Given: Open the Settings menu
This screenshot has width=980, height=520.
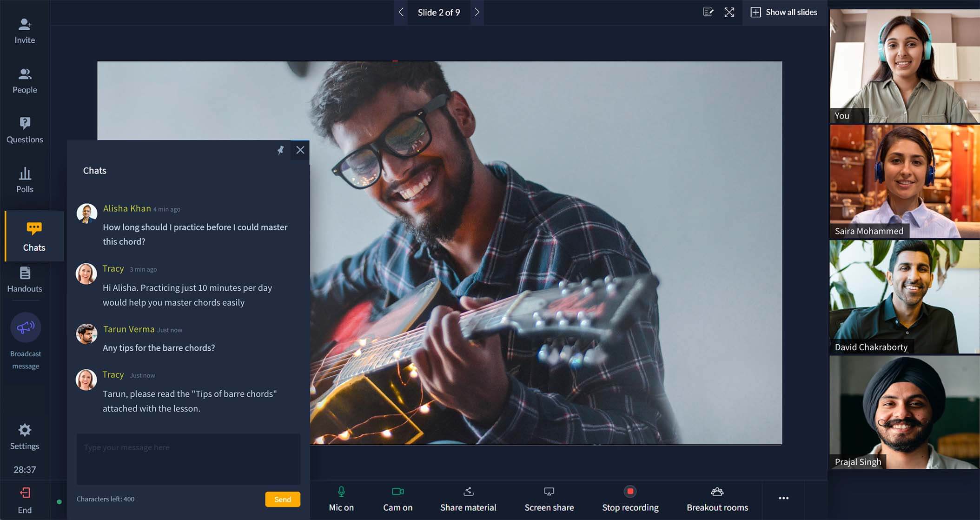Looking at the screenshot, I should pyautogui.click(x=24, y=437).
